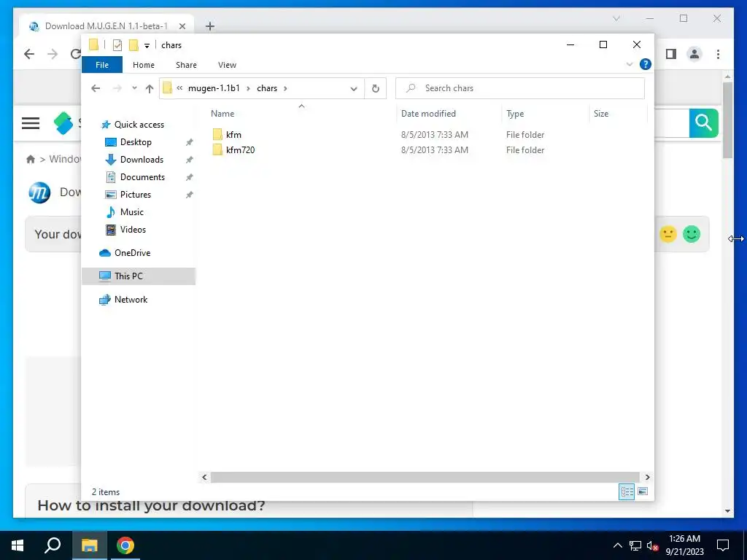The image size is (747, 560).
Task: Open Music in the navigation pane
Action: click(x=131, y=212)
